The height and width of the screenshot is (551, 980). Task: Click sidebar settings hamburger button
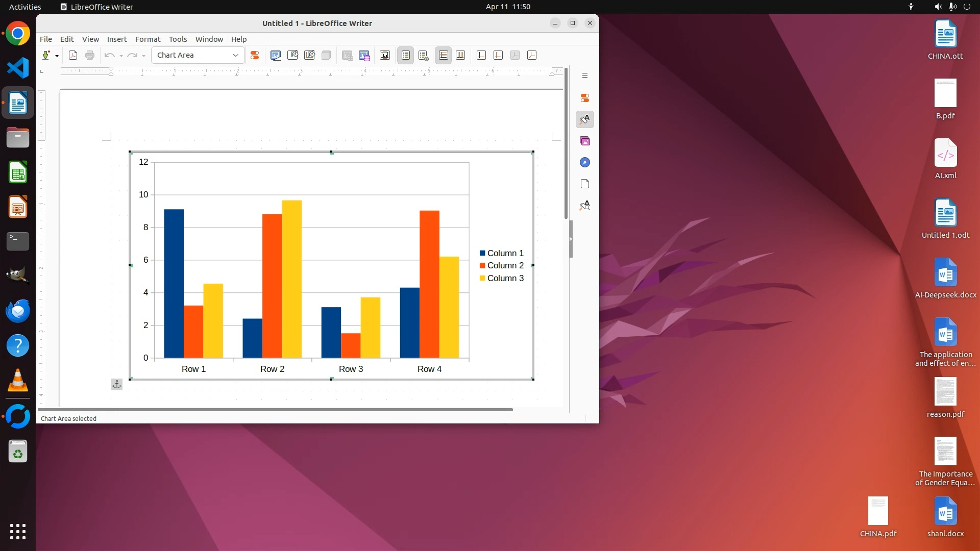pyautogui.click(x=585, y=76)
